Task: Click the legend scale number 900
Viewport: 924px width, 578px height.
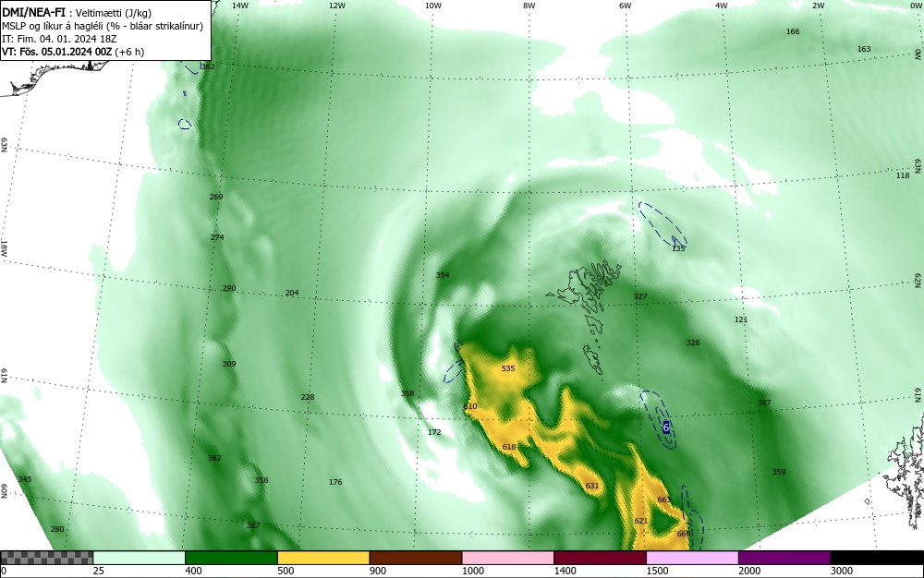Action: pyautogui.click(x=378, y=571)
